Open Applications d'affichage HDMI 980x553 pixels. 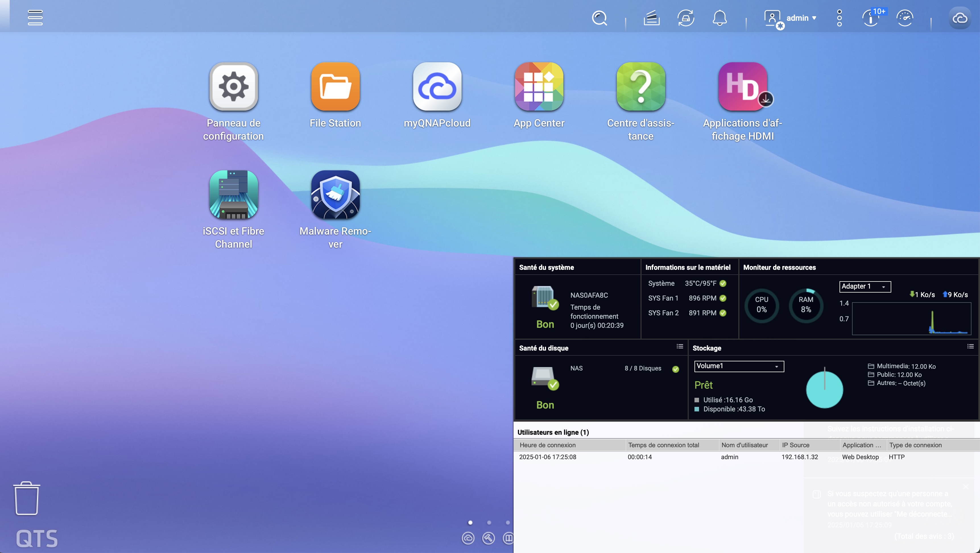click(742, 87)
